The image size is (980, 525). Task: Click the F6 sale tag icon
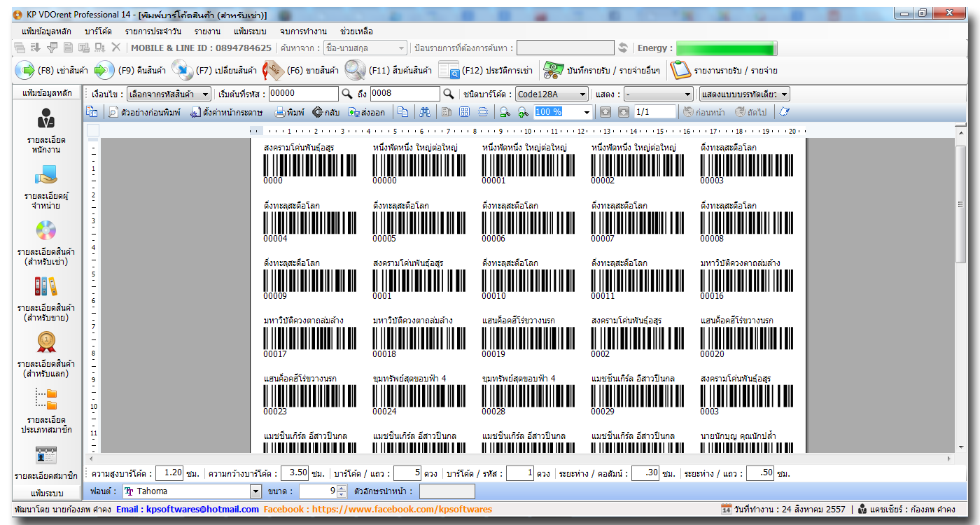[x=272, y=70]
